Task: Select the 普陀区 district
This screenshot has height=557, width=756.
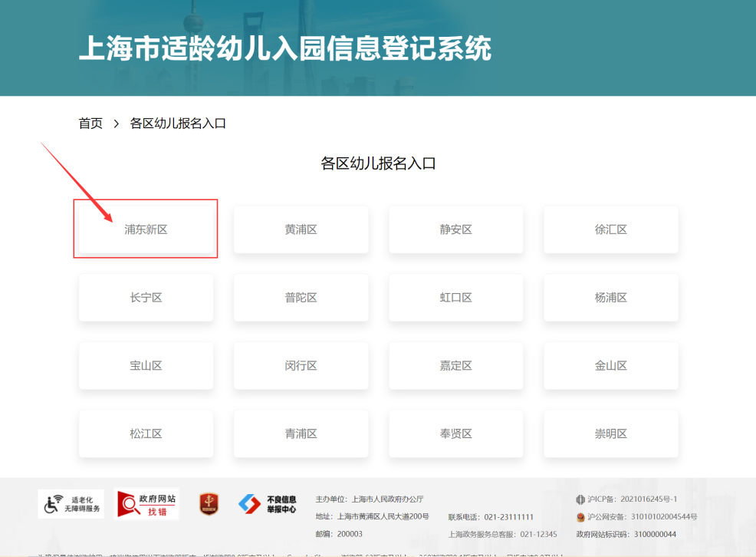Action: 301,298
